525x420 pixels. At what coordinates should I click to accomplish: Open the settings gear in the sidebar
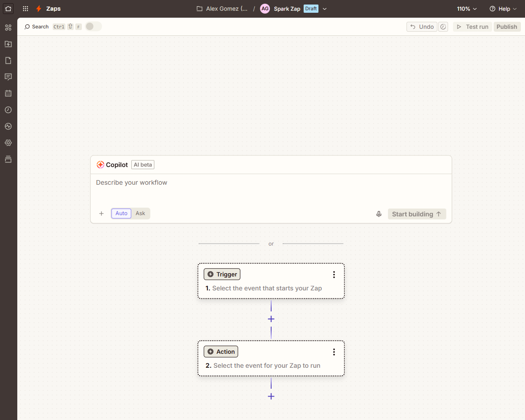[8, 143]
